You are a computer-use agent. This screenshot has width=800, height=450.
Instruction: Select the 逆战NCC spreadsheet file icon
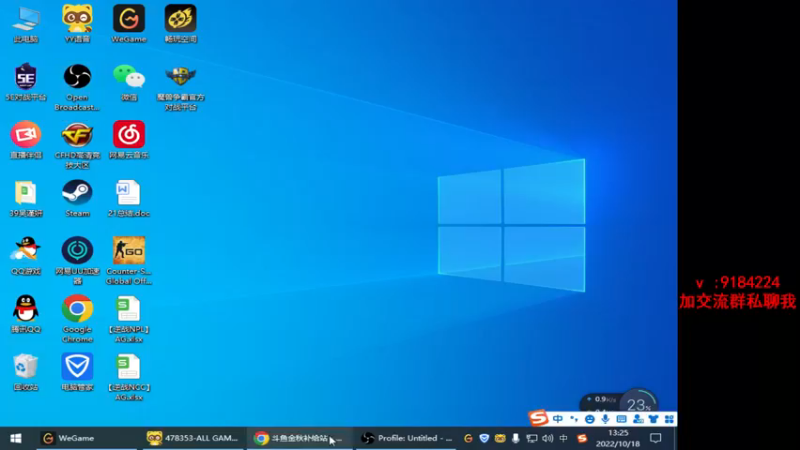(129, 377)
